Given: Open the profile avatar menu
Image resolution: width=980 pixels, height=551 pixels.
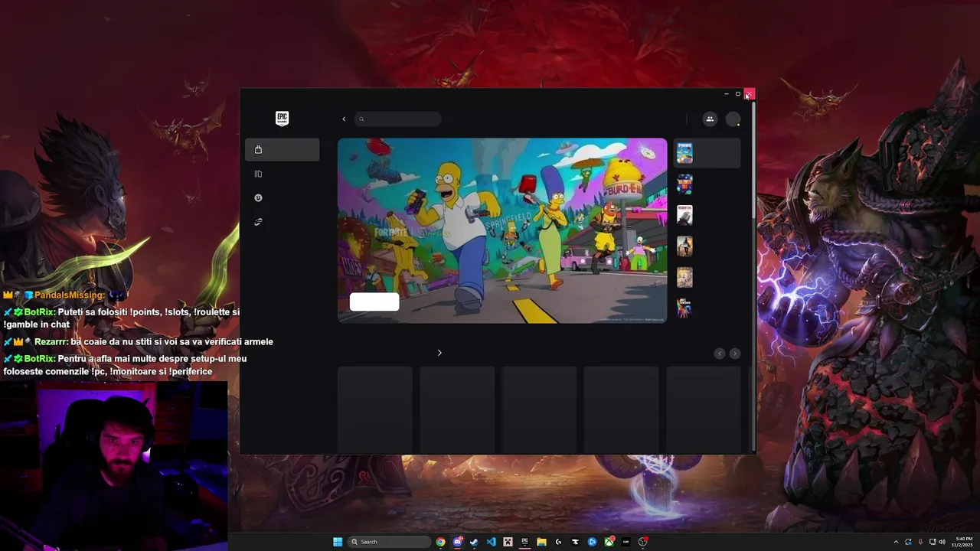Looking at the screenshot, I should tap(733, 119).
